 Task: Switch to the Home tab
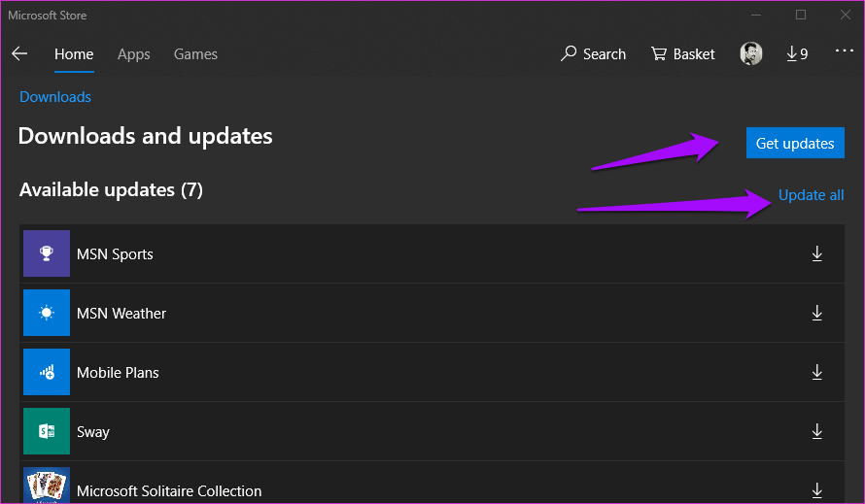pos(74,54)
